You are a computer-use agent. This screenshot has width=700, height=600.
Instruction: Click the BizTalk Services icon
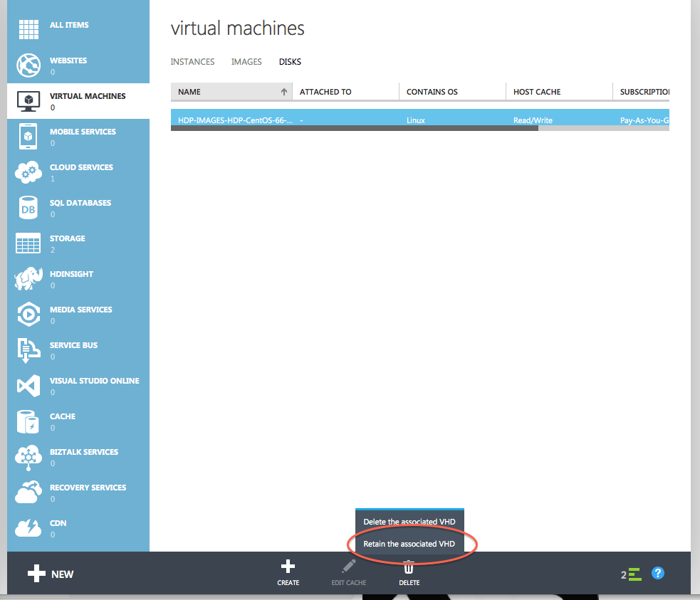[28, 457]
